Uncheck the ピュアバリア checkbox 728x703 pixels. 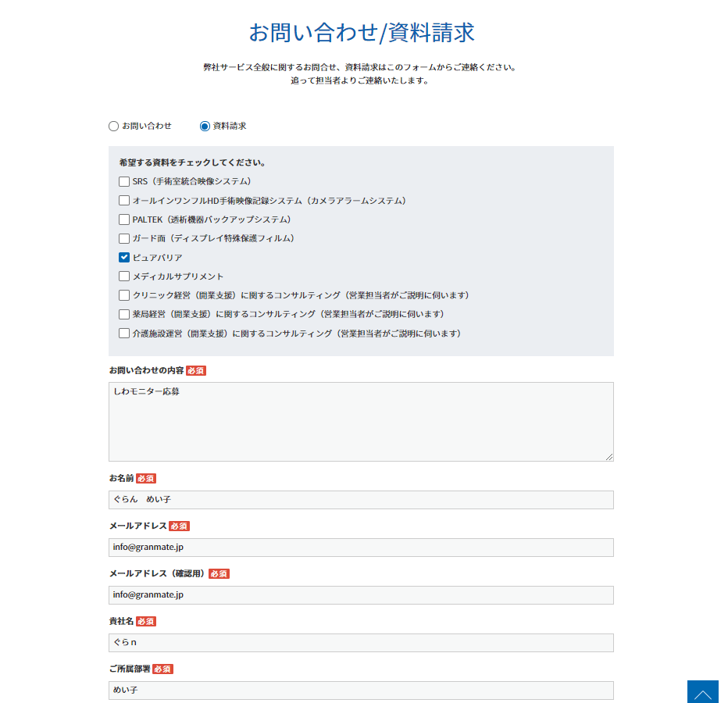[x=124, y=258]
